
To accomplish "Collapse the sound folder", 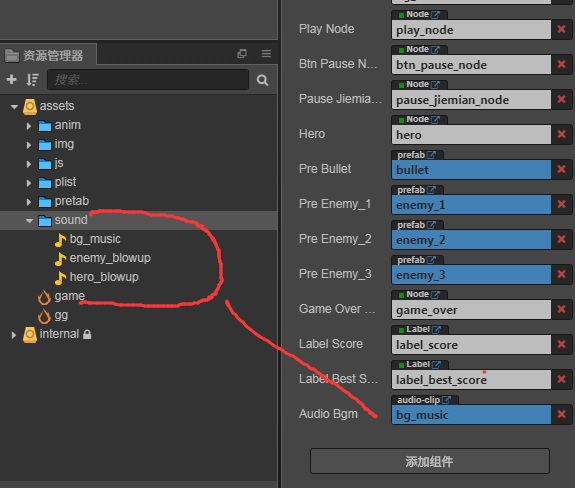I will (x=29, y=221).
